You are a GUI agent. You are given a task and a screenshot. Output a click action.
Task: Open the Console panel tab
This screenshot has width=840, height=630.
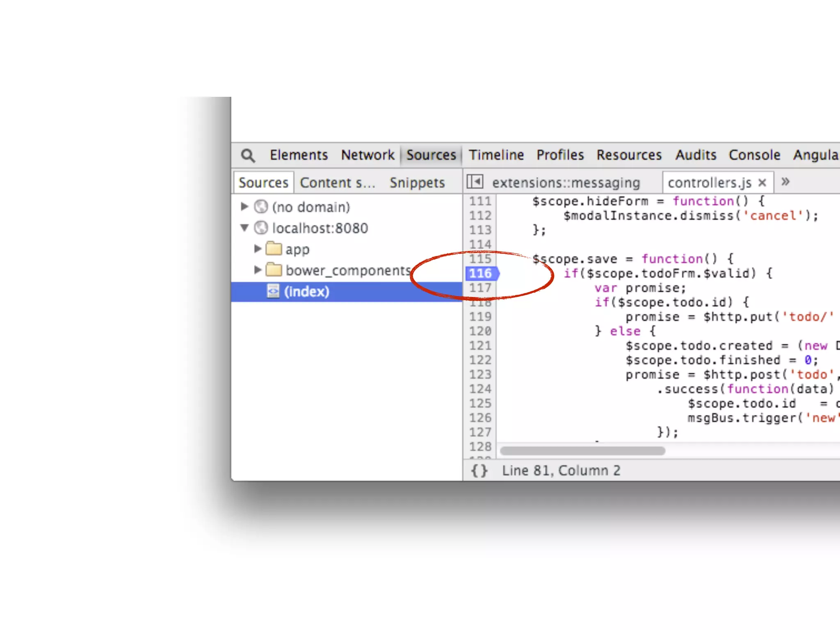(x=754, y=155)
